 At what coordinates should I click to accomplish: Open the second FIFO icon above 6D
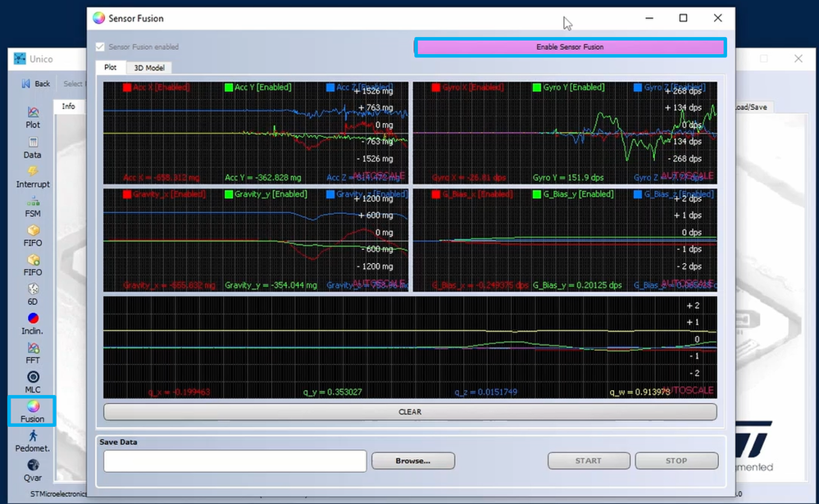[x=33, y=265]
